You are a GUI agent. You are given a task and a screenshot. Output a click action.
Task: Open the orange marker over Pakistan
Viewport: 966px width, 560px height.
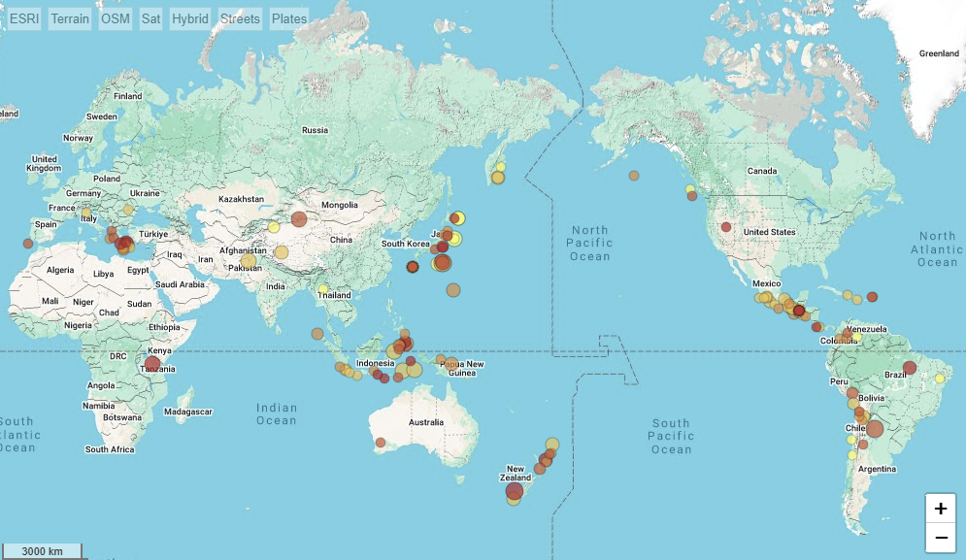pyautogui.click(x=249, y=261)
